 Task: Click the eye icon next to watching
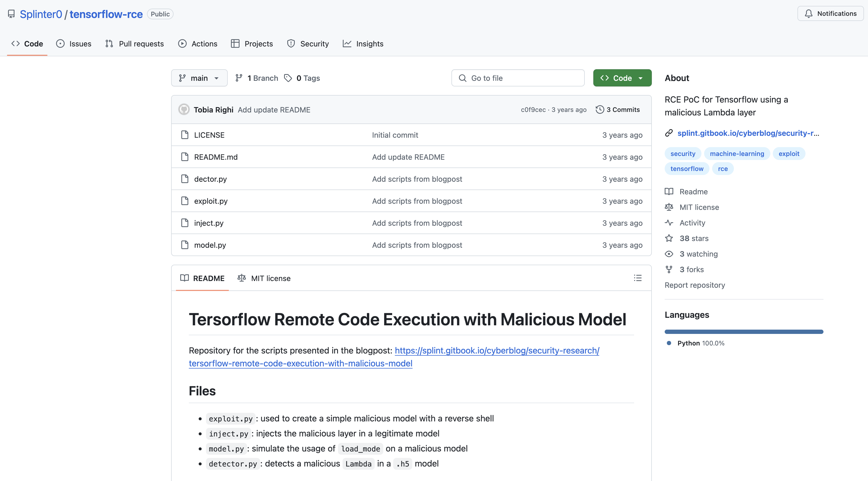coord(669,254)
